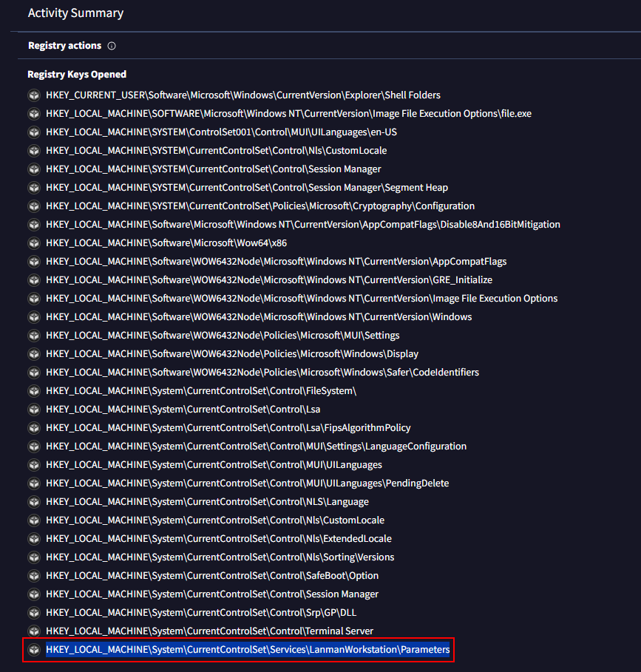Image resolution: width=641 pixels, height=672 pixels.
Task: Select the Disable8And16BitMitigation registry key
Action: point(303,225)
